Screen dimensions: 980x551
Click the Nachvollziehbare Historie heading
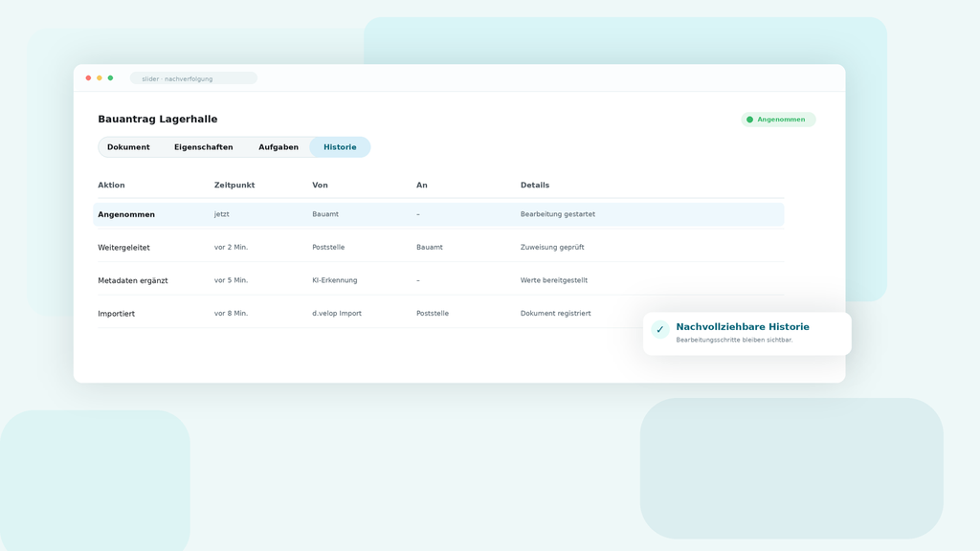click(x=743, y=327)
